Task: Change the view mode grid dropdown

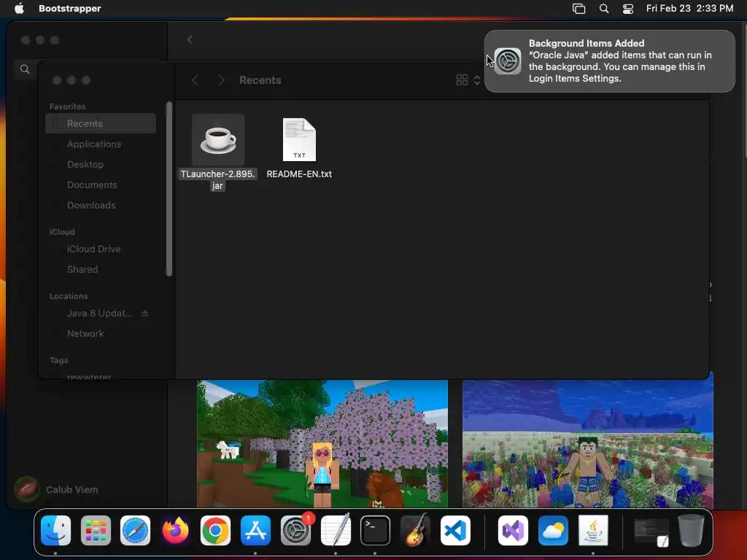Action: 468,80
